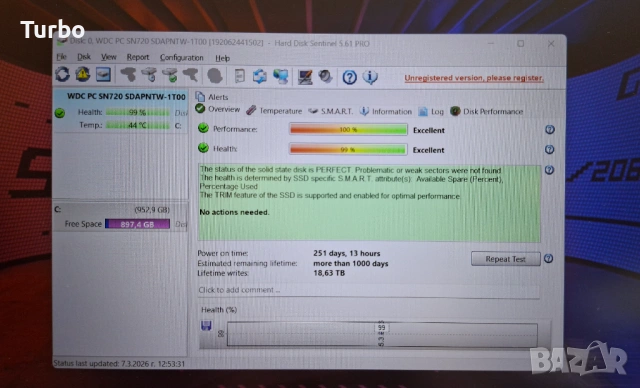
Task: Click the help icon next to Repeat Test
Action: 549,259
